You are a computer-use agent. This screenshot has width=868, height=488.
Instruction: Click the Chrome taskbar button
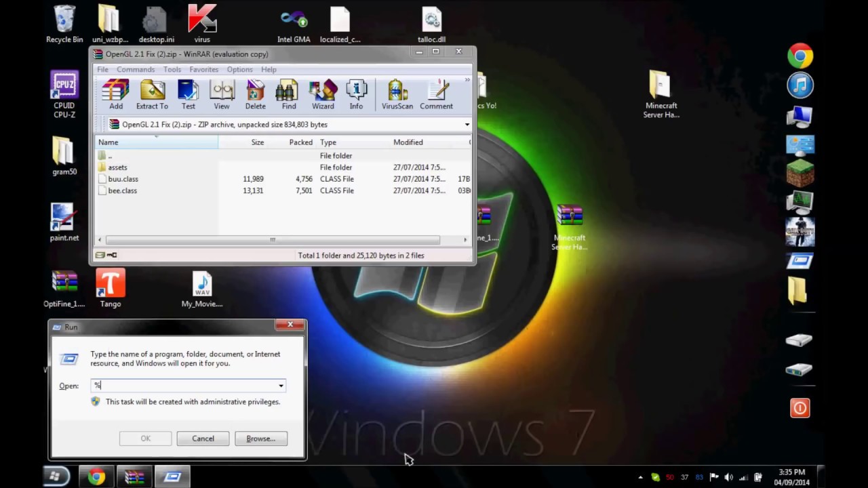point(96,477)
